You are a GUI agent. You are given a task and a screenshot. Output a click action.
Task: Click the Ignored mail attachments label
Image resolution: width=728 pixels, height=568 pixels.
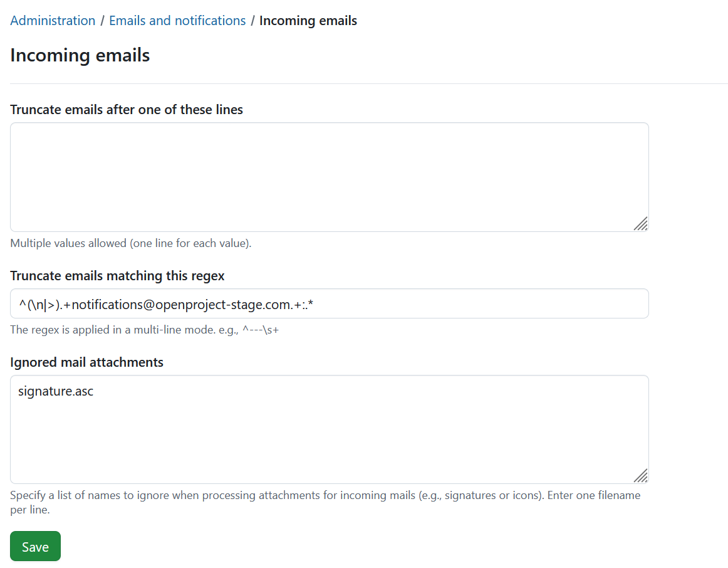[86, 362]
